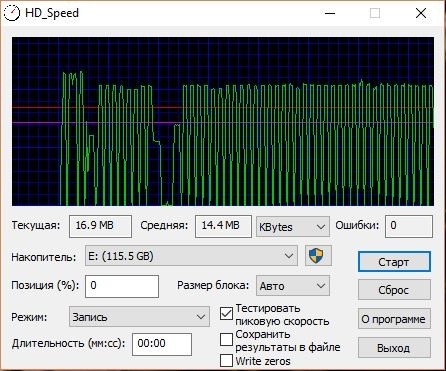Expand the Накопитель drive E: dropdown

191,256
